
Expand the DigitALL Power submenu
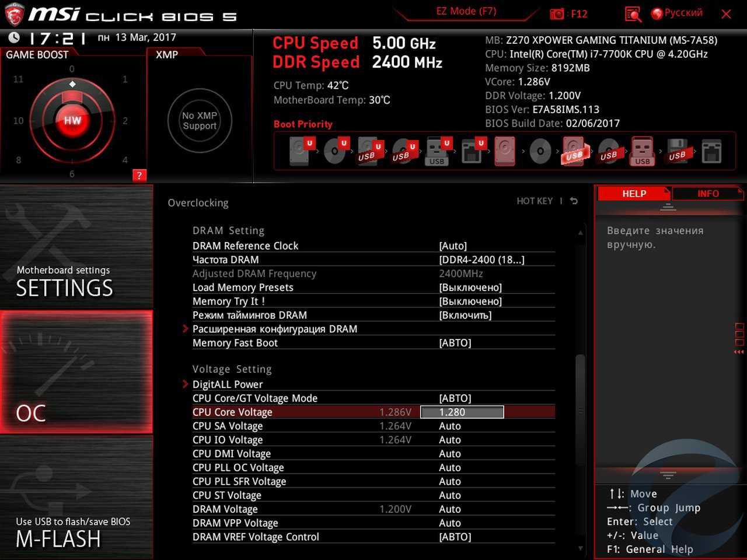pyautogui.click(x=228, y=384)
